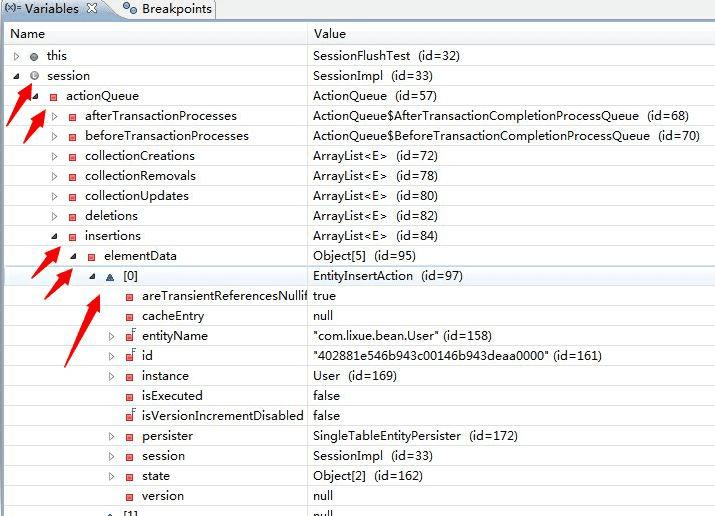Viewport: 715px width, 516px height.
Task: Expand the this variable node
Action: (x=17, y=57)
